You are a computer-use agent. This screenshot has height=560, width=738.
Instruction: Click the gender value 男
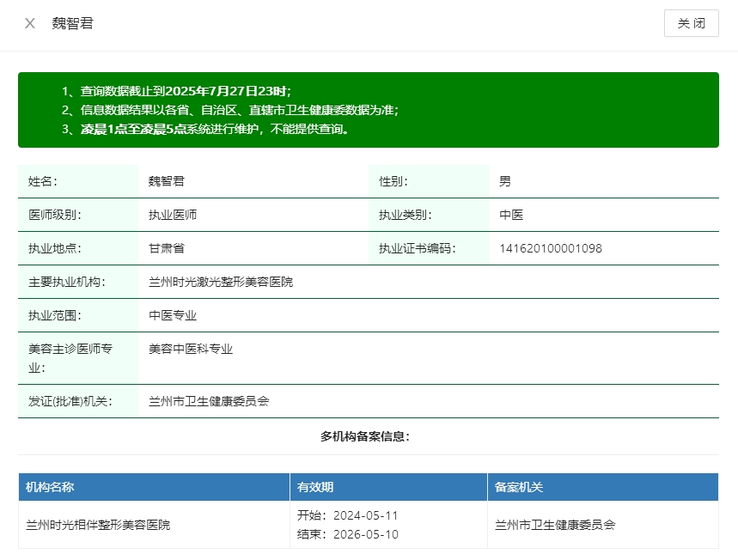[x=505, y=181]
